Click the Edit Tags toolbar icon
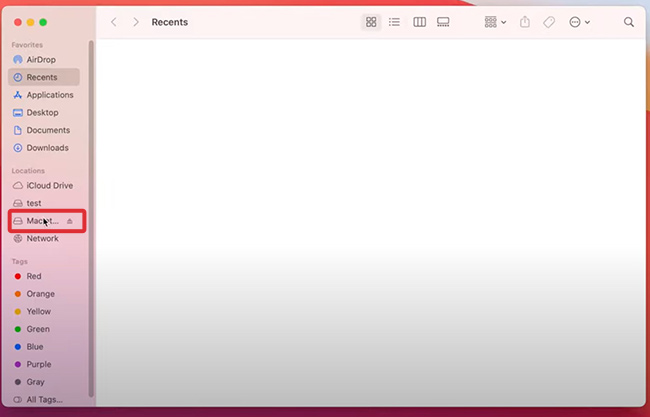 point(549,22)
